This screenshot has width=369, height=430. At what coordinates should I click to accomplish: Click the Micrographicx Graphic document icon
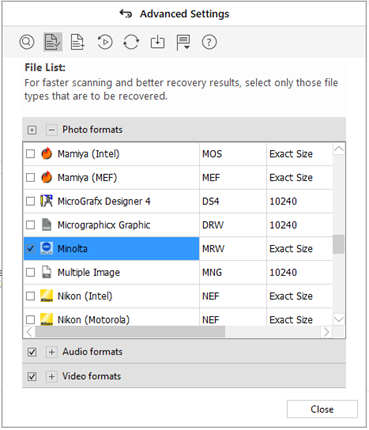click(47, 225)
